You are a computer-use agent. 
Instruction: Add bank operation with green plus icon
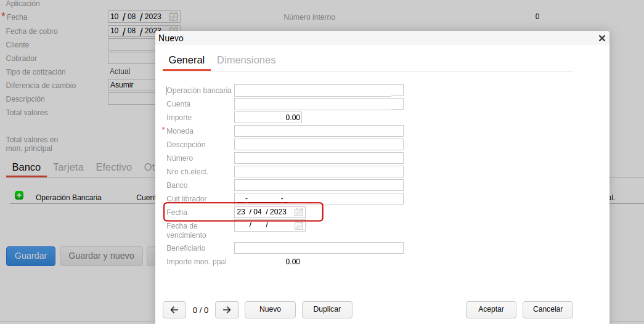point(19,195)
